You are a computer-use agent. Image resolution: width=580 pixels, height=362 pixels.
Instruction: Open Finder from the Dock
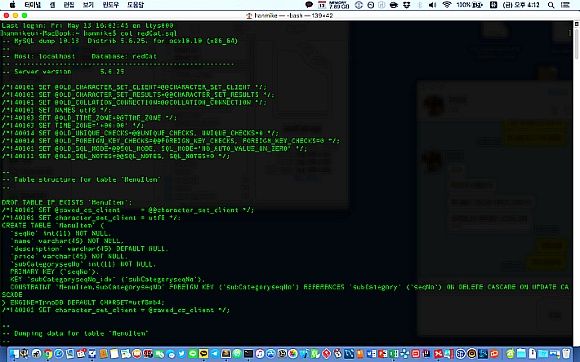(14, 354)
